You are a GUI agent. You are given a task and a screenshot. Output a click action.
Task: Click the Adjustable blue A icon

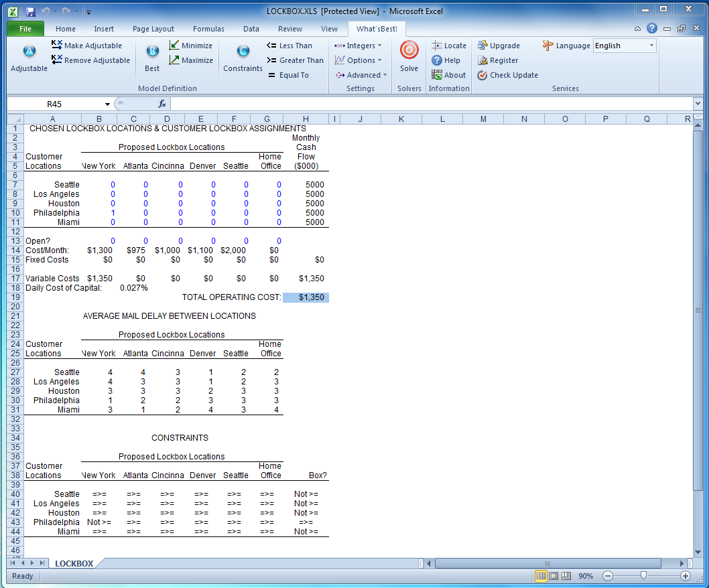(x=29, y=52)
